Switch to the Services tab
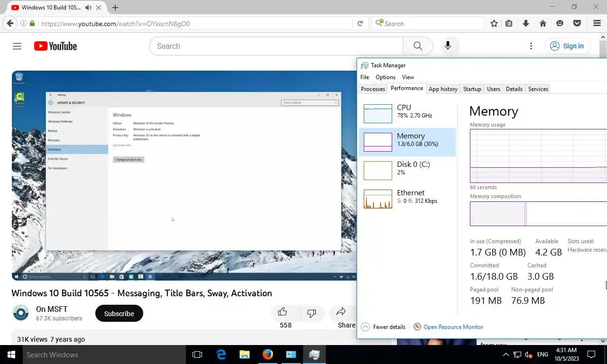This screenshot has width=607, height=364. coord(538,89)
